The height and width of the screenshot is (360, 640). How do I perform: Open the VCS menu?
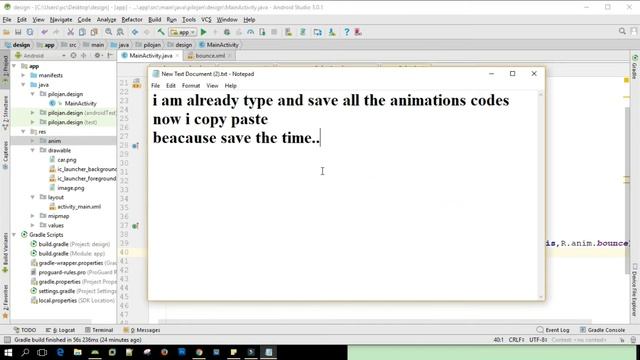206,20
